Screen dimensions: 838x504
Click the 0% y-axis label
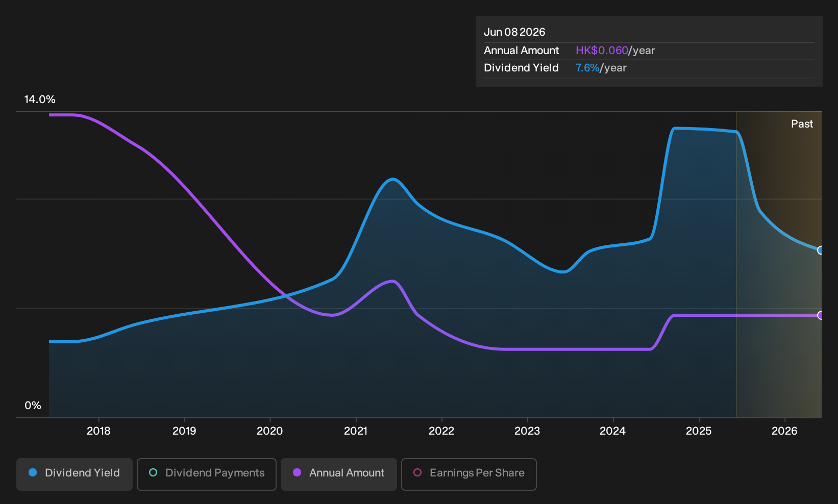[x=33, y=406]
